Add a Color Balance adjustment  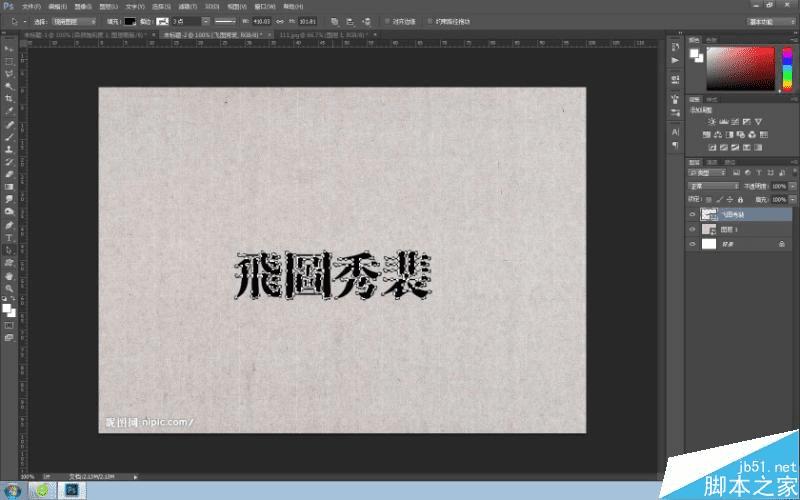click(718, 135)
